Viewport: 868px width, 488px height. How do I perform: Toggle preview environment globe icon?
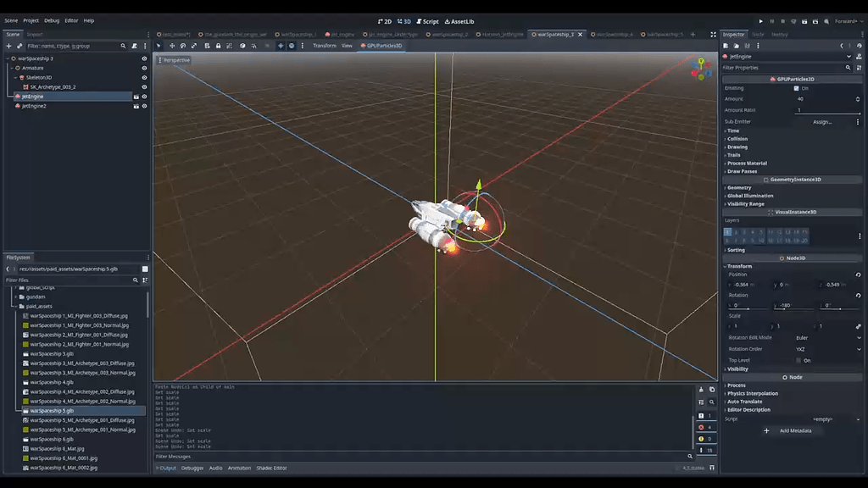click(292, 46)
